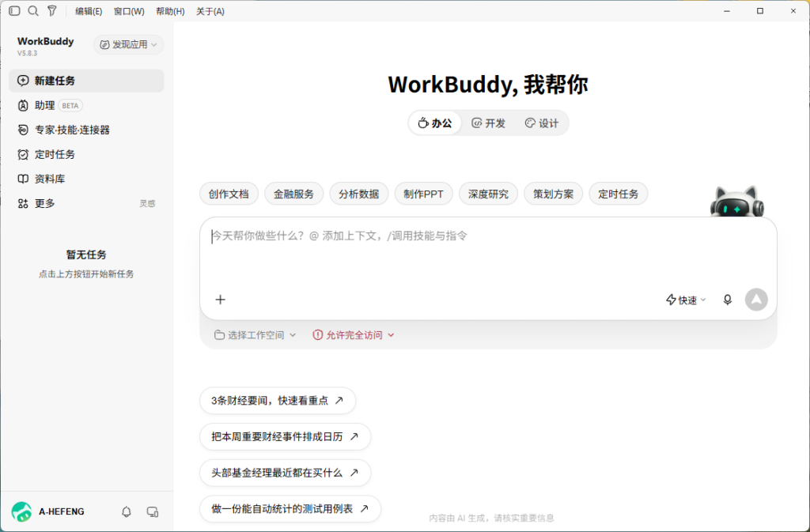810x532 pixels.
Task: Select the 分析数据 chip
Action: (x=359, y=194)
